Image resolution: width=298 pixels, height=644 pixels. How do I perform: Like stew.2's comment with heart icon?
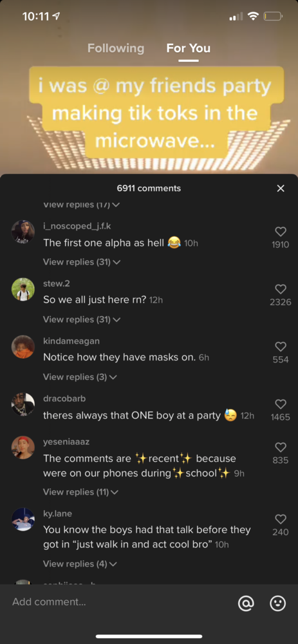pos(281,290)
